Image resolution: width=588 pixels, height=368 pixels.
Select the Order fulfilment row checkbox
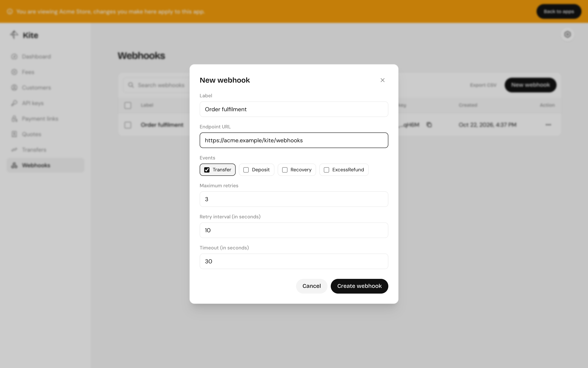click(x=128, y=125)
